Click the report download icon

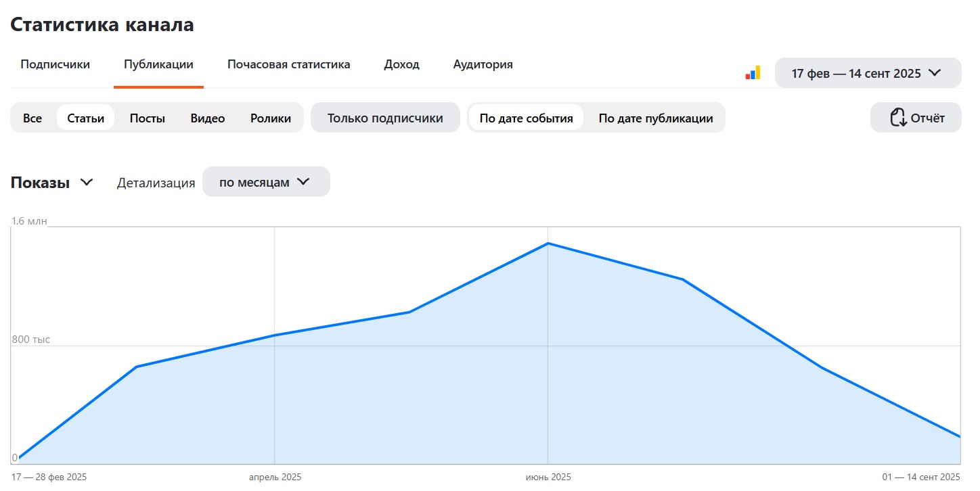click(x=897, y=118)
